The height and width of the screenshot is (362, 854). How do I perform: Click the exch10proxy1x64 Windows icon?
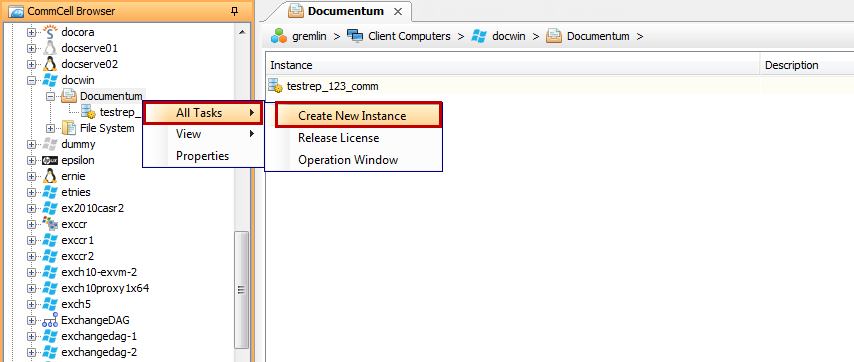click(50, 288)
